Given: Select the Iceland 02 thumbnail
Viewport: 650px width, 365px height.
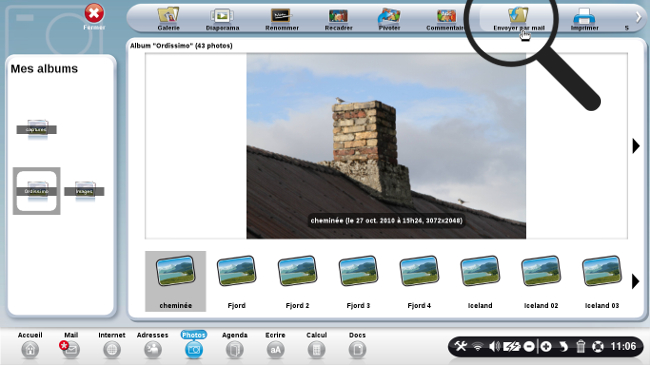Looking at the screenshot, I should [x=541, y=282].
